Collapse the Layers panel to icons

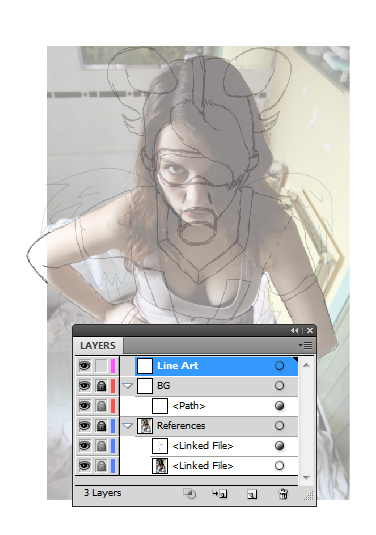click(294, 330)
